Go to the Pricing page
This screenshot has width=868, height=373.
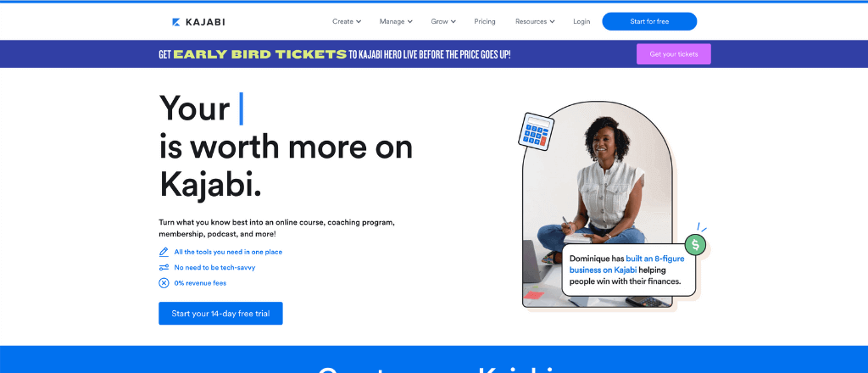pyautogui.click(x=485, y=21)
